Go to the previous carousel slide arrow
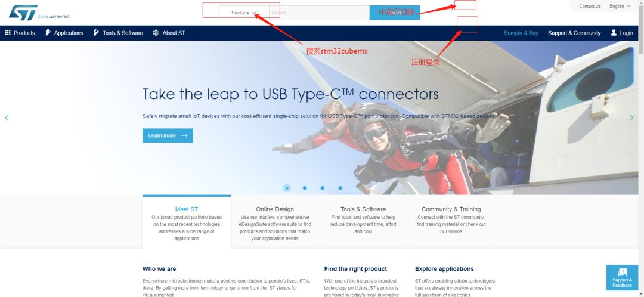This screenshot has height=297, width=644. [x=7, y=118]
